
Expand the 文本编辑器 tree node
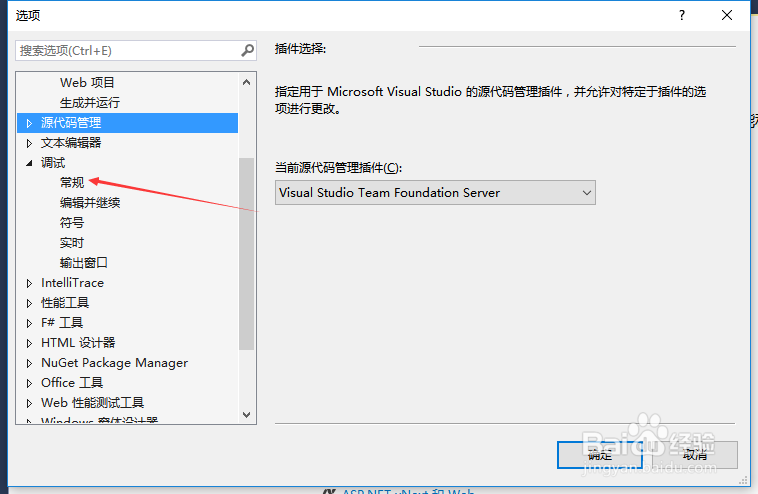pos(30,143)
